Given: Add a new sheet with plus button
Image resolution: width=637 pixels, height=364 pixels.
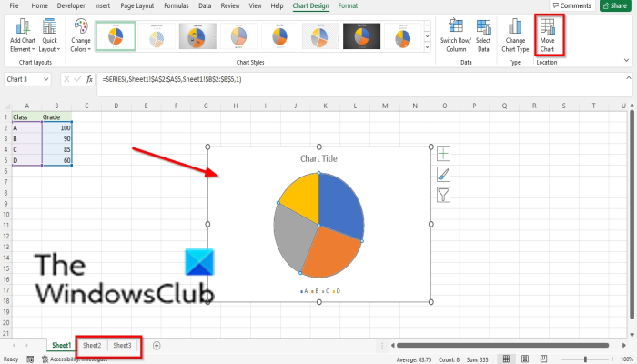Looking at the screenshot, I should [x=157, y=346].
